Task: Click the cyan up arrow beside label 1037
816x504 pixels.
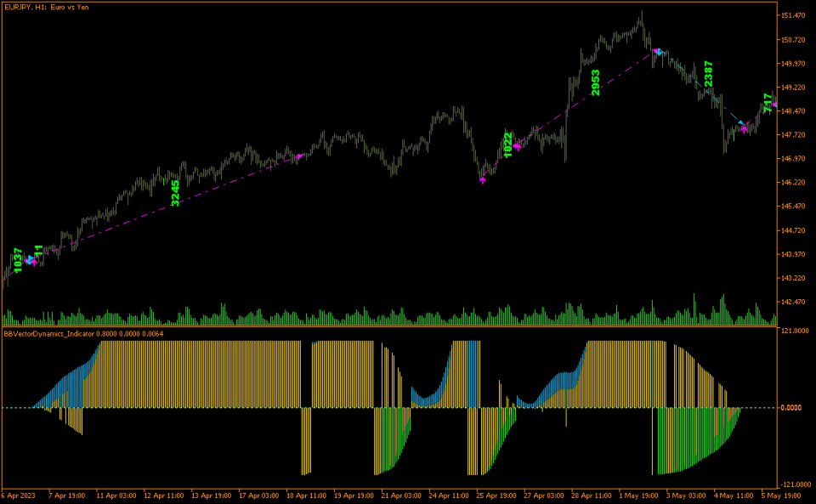Action: pos(30,258)
